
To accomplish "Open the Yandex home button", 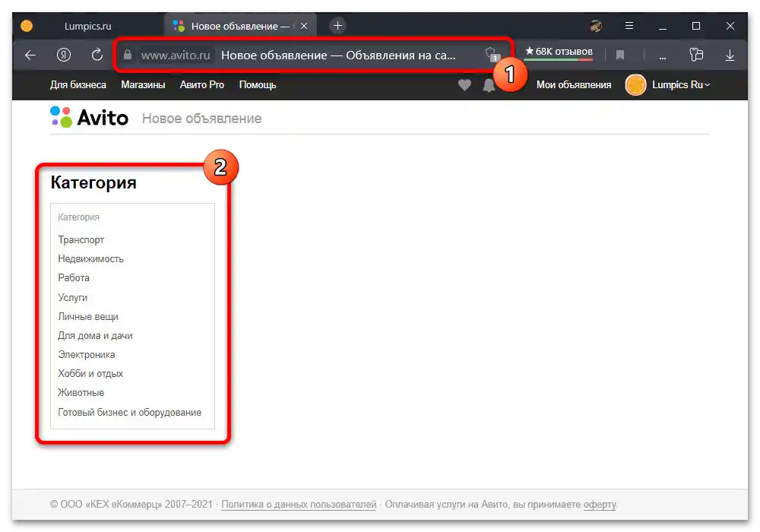I will click(x=64, y=55).
